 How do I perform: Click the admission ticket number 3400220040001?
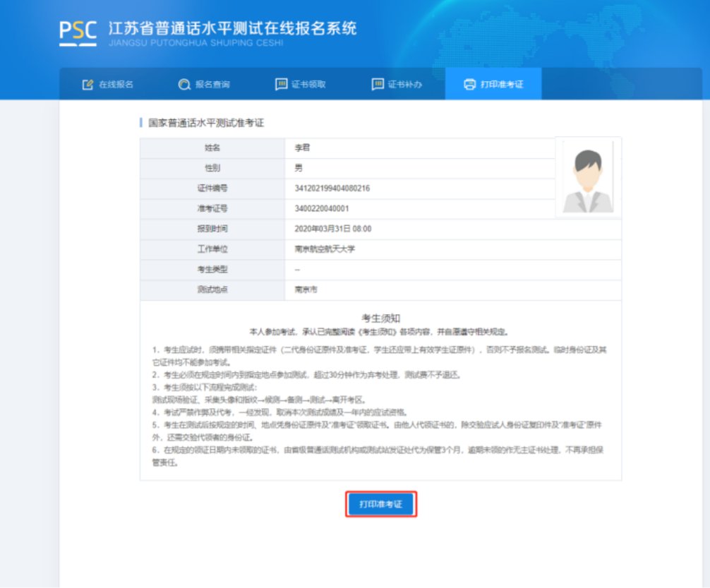(321, 209)
